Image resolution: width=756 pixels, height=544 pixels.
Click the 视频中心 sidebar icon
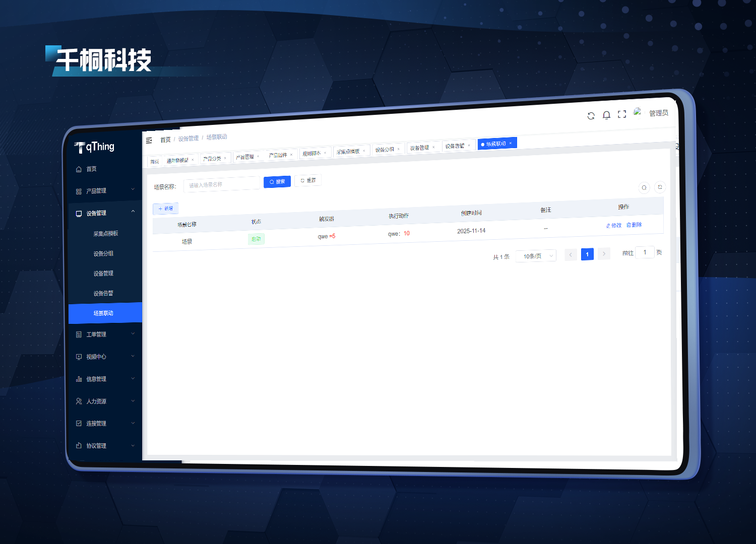click(79, 357)
